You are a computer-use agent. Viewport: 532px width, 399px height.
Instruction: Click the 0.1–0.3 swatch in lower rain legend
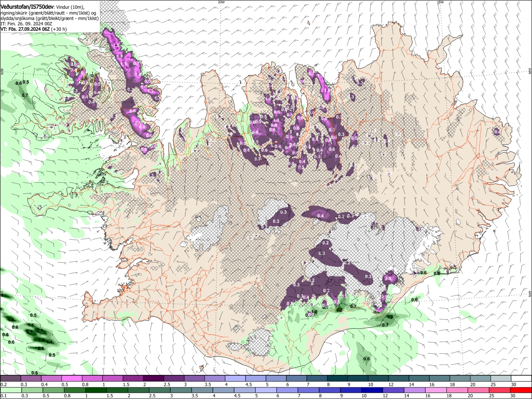pos(11,390)
